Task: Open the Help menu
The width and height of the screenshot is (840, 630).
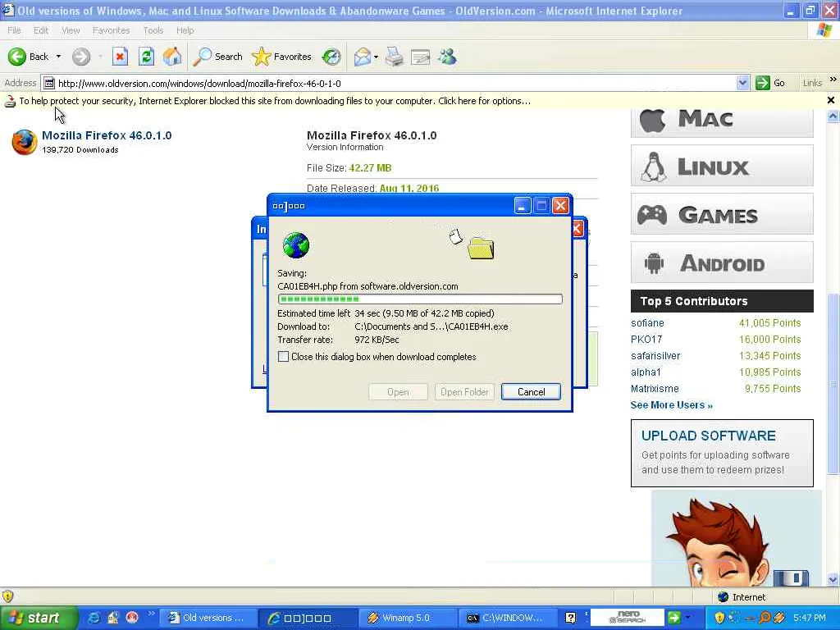Action: (x=185, y=30)
